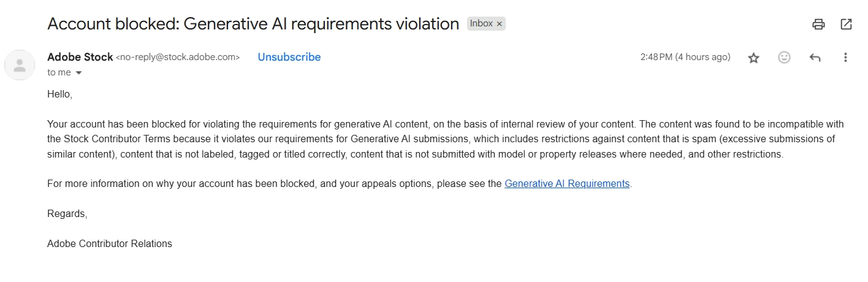Click the Unsubscribe link

289,57
